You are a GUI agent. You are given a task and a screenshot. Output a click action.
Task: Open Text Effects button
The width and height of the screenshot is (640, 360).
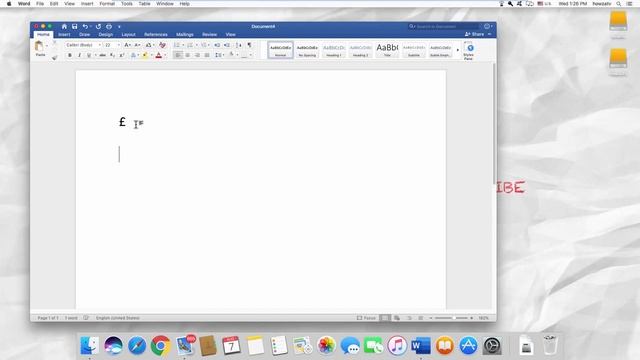[133, 55]
